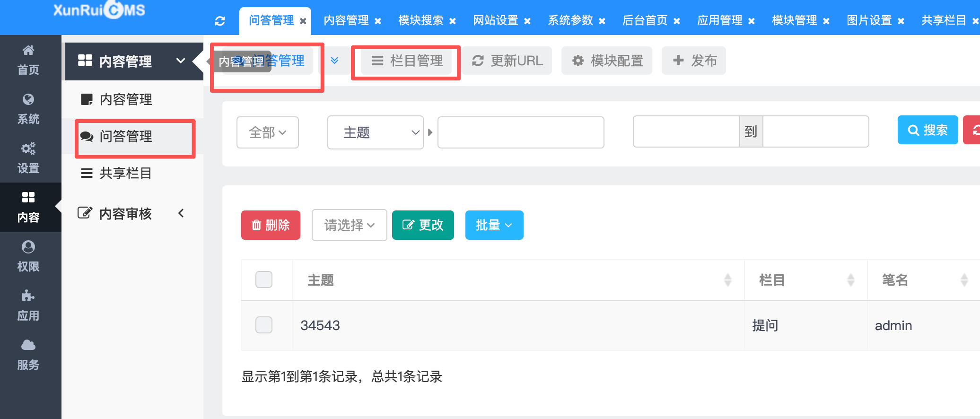Click the double-chevron down icon in toolbar
This screenshot has height=419, width=980.
(334, 61)
